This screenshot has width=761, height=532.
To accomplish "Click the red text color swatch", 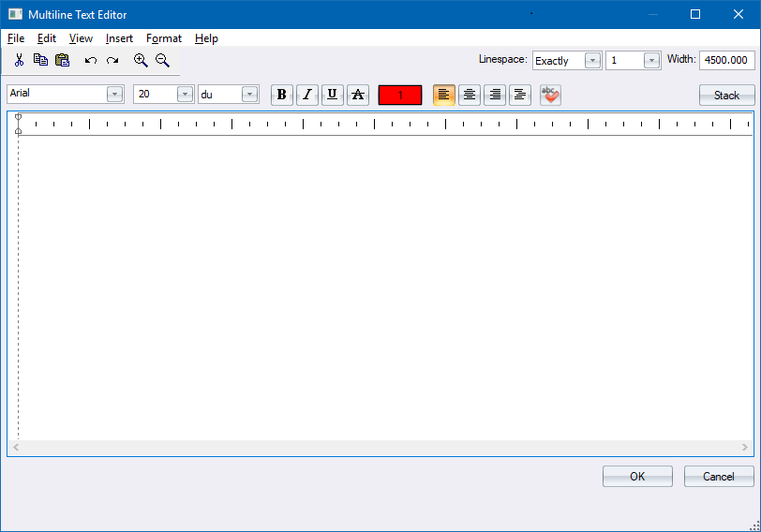I will click(400, 95).
